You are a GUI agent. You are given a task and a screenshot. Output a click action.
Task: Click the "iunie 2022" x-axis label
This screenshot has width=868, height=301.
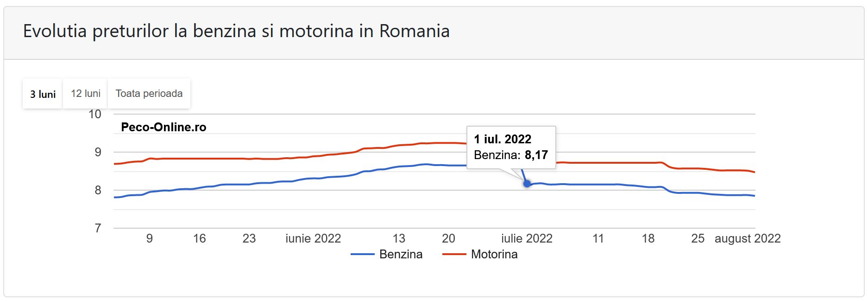[x=313, y=238]
